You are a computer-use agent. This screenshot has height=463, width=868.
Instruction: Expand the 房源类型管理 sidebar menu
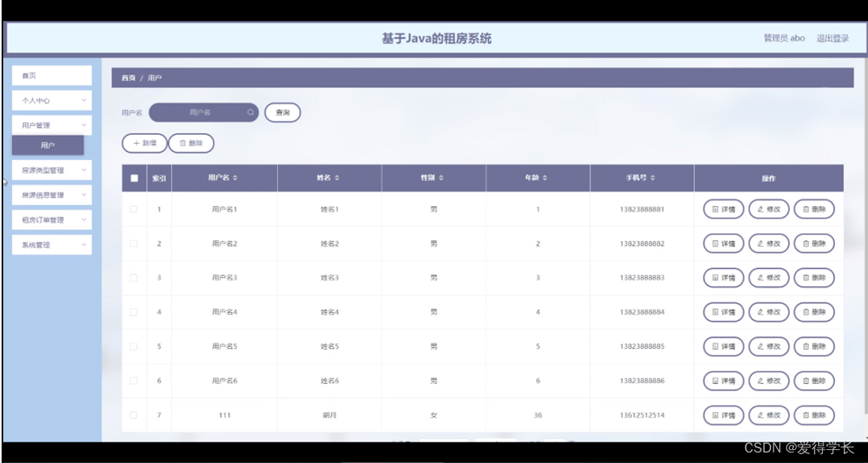52,170
